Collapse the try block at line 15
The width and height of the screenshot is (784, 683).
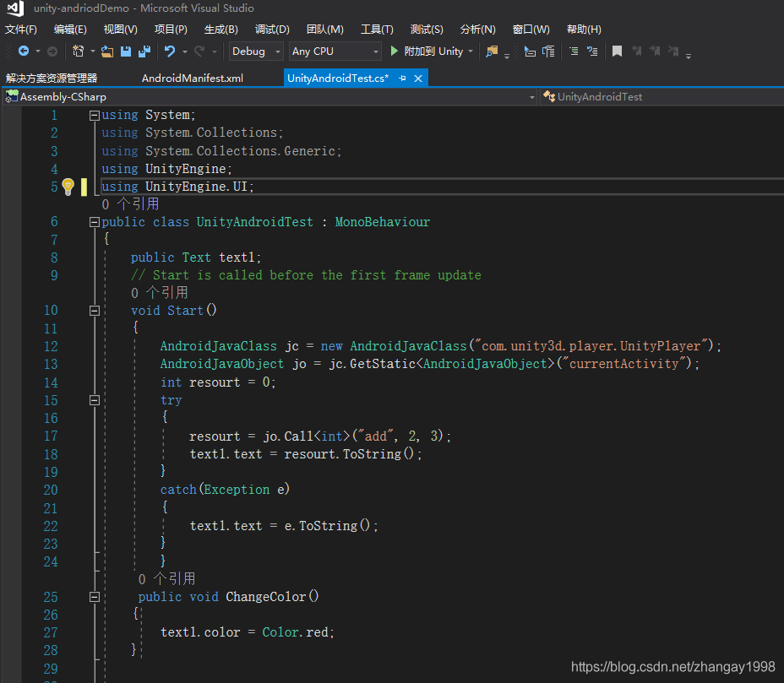coord(94,400)
